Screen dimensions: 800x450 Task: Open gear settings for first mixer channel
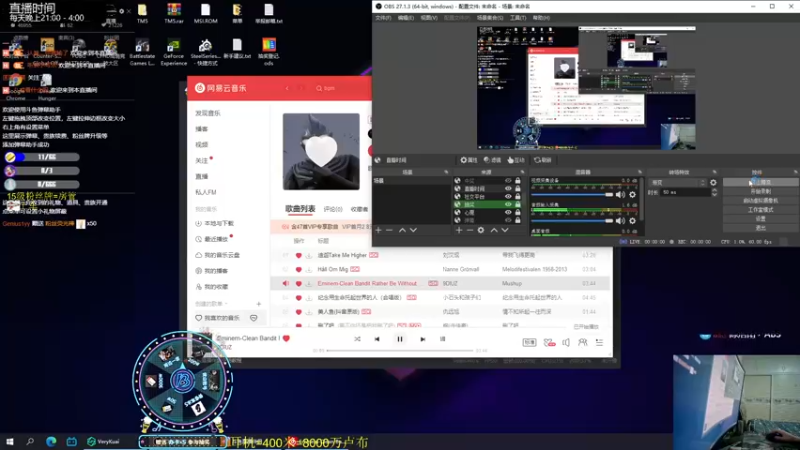pyautogui.click(x=633, y=195)
